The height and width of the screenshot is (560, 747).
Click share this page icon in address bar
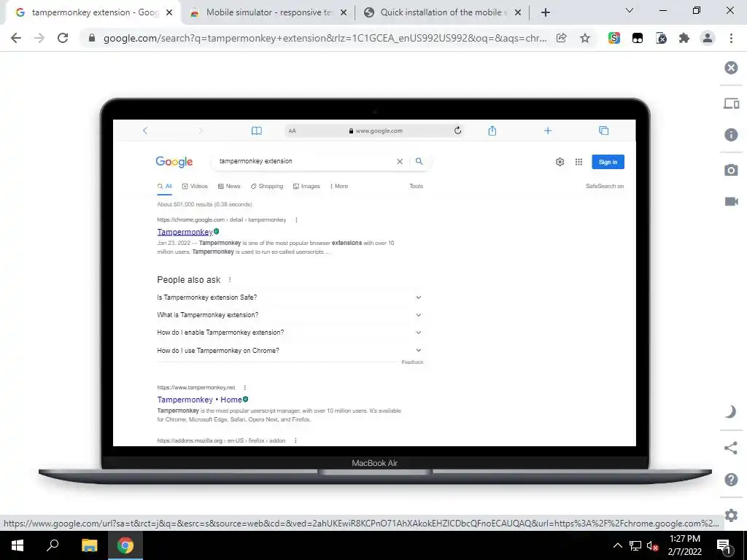(x=561, y=38)
